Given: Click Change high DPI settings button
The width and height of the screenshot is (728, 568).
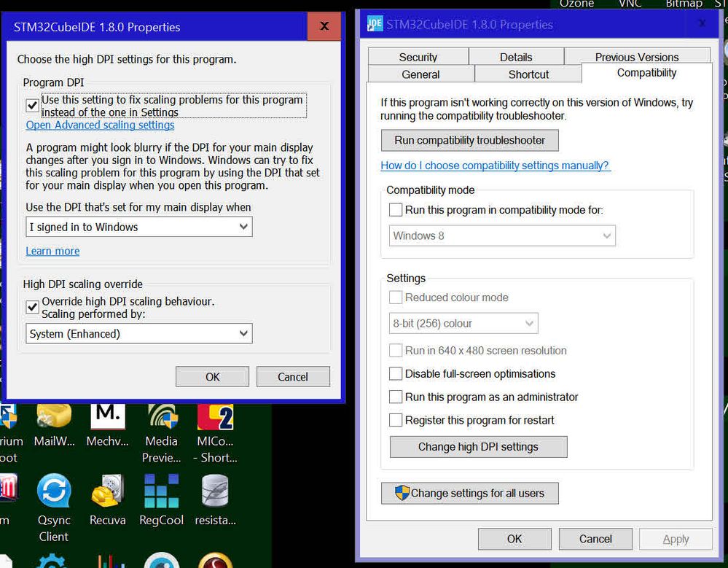Looking at the screenshot, I should [x=478, y=447].
